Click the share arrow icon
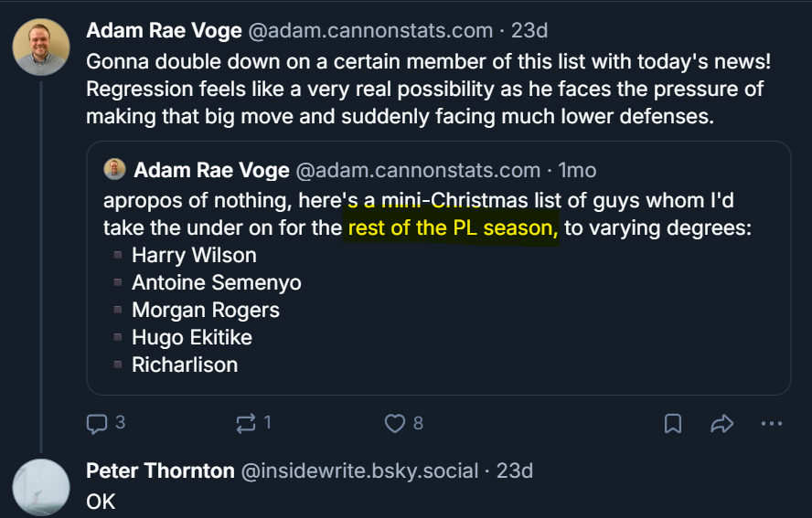 [722, 423]
